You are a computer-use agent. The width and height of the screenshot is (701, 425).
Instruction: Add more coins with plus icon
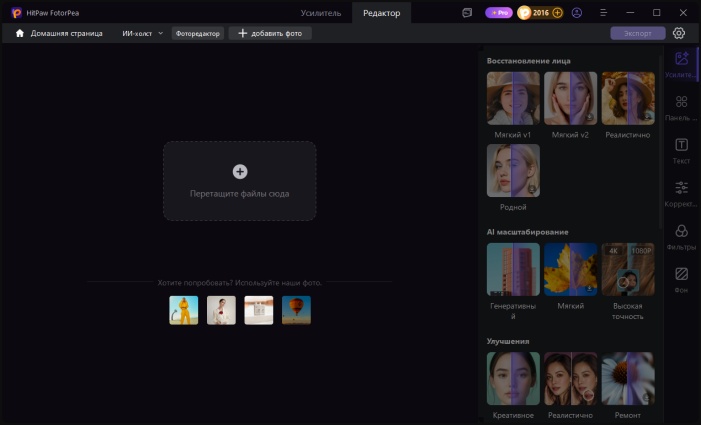557,13
